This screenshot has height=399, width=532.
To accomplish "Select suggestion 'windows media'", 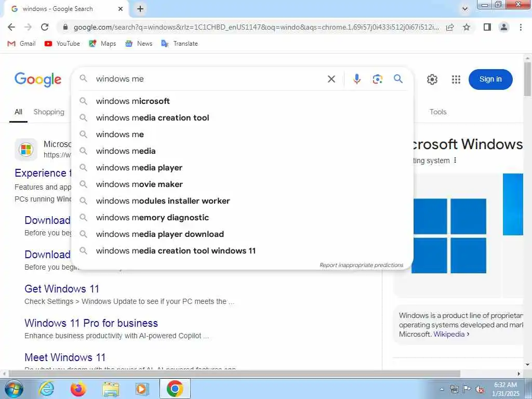I will [243, 151].
